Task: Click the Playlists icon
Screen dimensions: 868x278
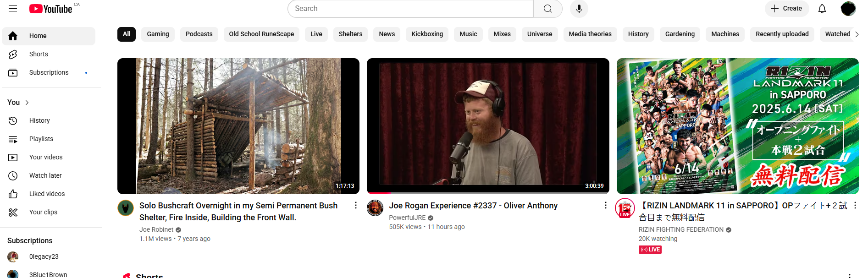Action: [13, 139]
